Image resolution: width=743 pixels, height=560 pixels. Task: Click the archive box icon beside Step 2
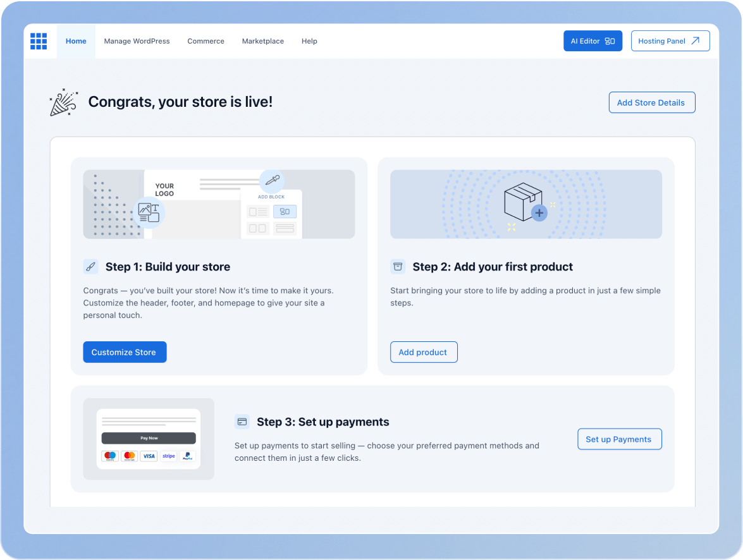pyautogui.click(x=398, y=267)
